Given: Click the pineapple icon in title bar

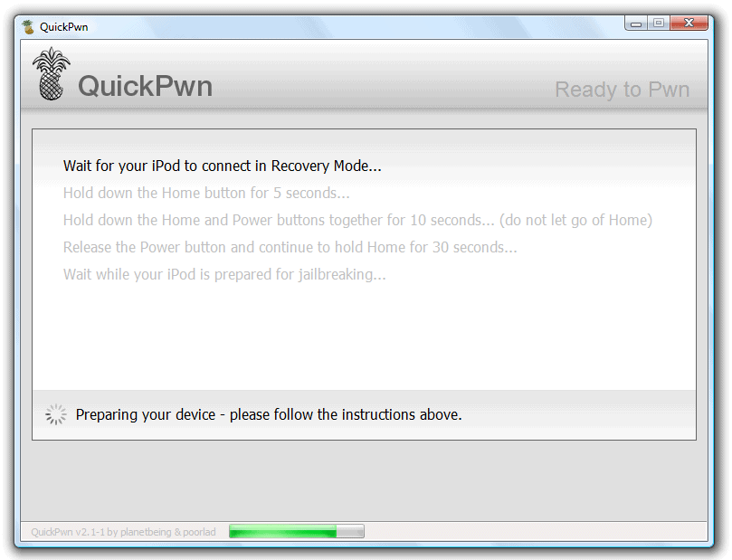Looking at the screenshot, I should [28, 27].
